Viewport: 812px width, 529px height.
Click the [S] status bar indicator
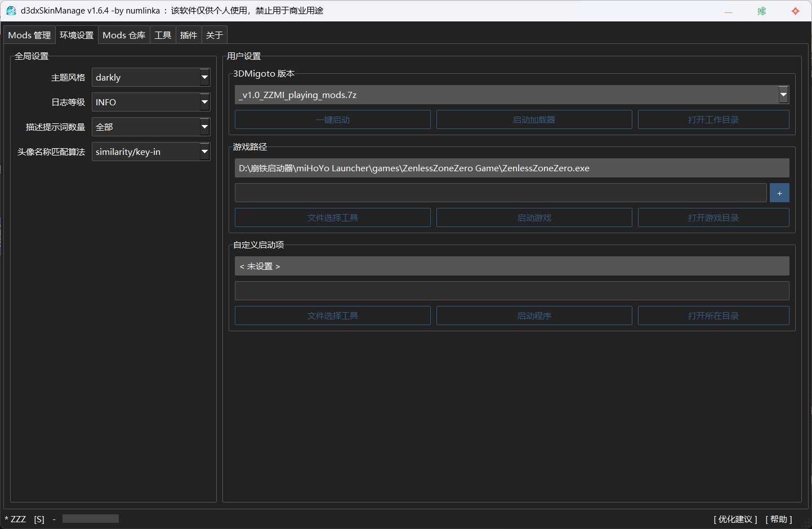point(39,519)
